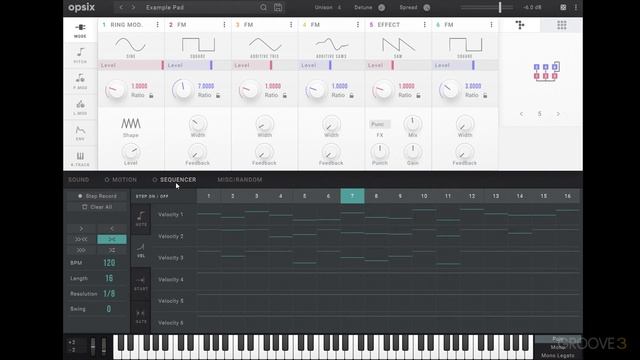Viewport: 640px width, 360px height.
Task: Click the Mix knob on operator 5
Action: click(x=413, y=123)
